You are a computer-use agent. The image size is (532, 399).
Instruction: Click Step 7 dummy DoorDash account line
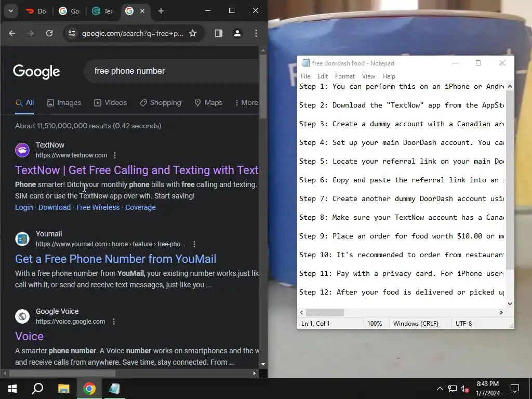(x=402, y=199)
